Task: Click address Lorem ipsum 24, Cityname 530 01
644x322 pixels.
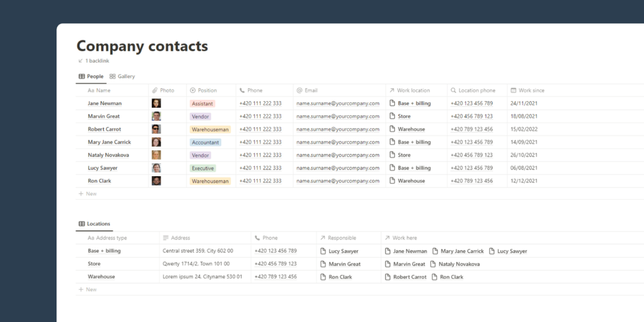Action: (x=202, y=277)
